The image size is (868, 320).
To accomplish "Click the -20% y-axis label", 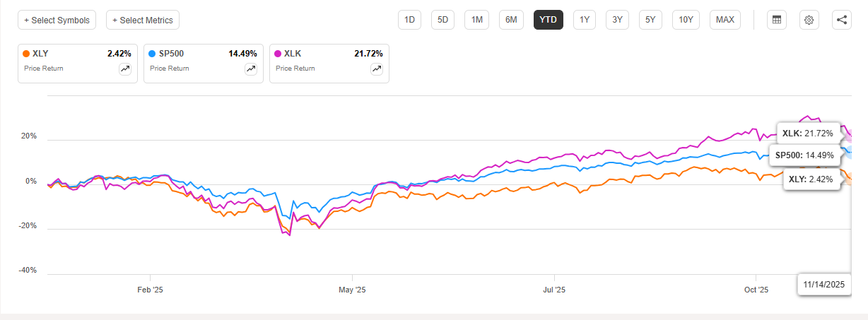I will click(x=26, y=226).
